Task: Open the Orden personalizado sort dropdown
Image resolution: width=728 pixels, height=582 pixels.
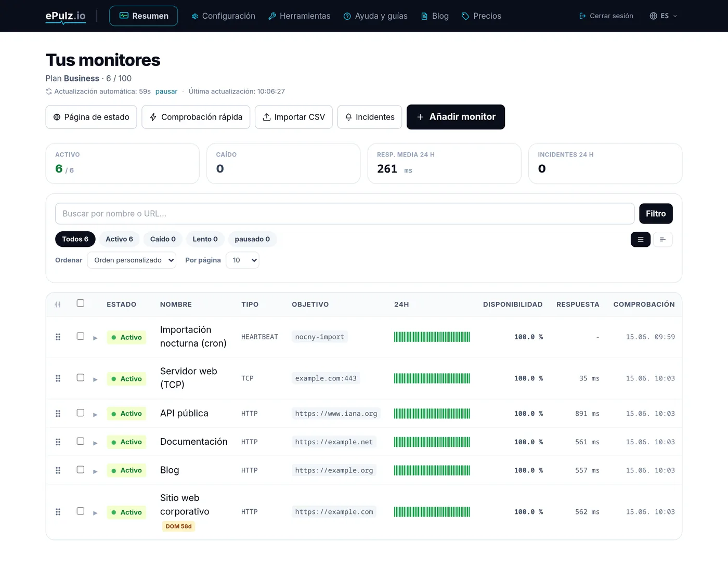Action: (132, 260)
